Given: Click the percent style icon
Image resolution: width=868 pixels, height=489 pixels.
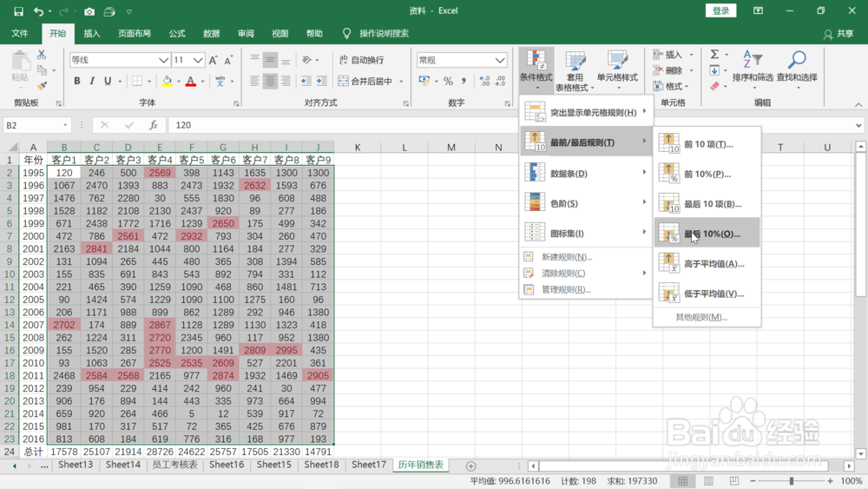Looking at the screenshot, I should pos(448,82).
